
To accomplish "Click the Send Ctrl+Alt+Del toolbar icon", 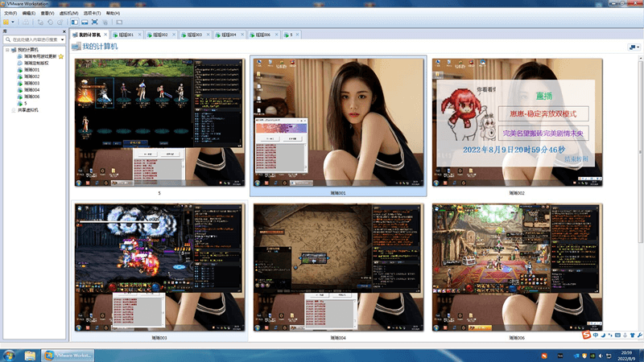I will click(26, 23).
